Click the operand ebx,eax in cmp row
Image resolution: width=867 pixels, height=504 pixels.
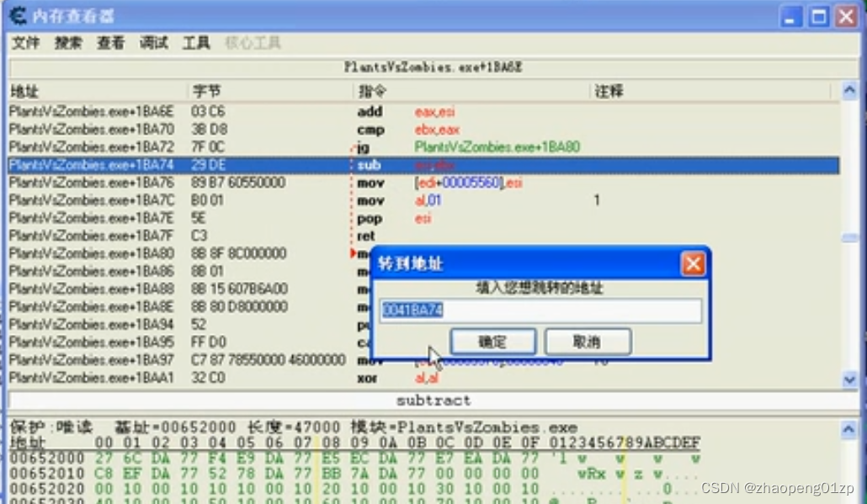point(437,130)
